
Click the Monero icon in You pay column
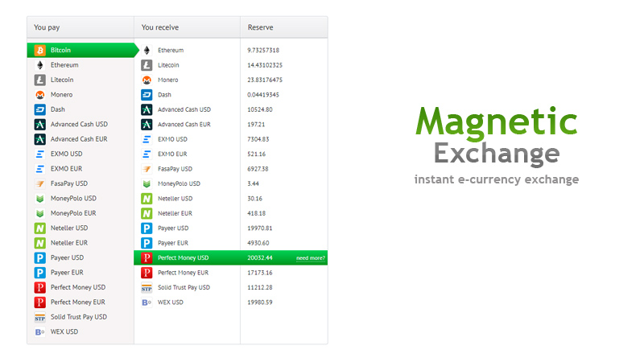39,94
